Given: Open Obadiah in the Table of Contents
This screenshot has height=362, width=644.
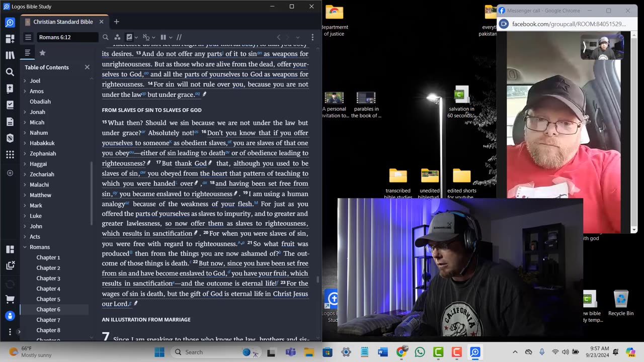Looking at the screenshot, I should (40, 102).
